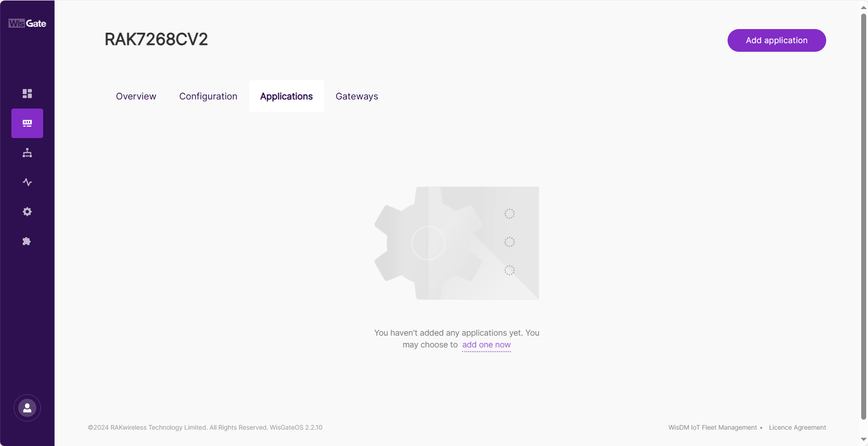
Task: Open the extensions puzzle sidebar icon
Action: click(x=27, y=241)
